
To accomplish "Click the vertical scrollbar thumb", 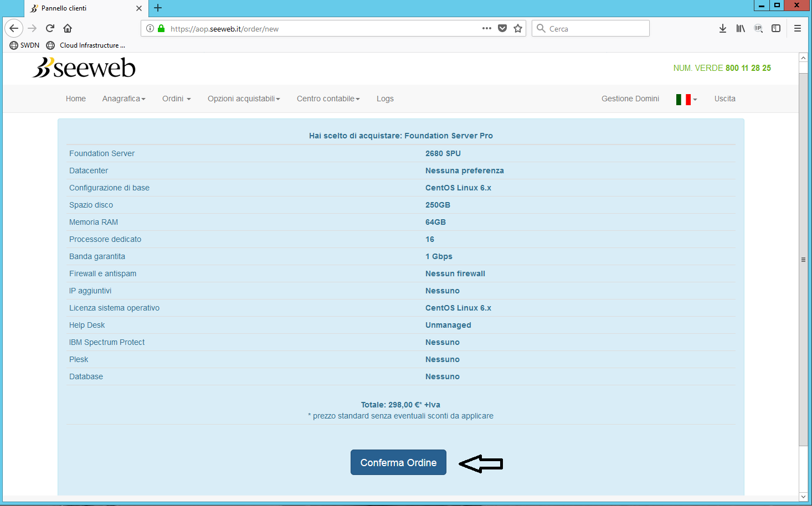I will [x=803, y=259].
